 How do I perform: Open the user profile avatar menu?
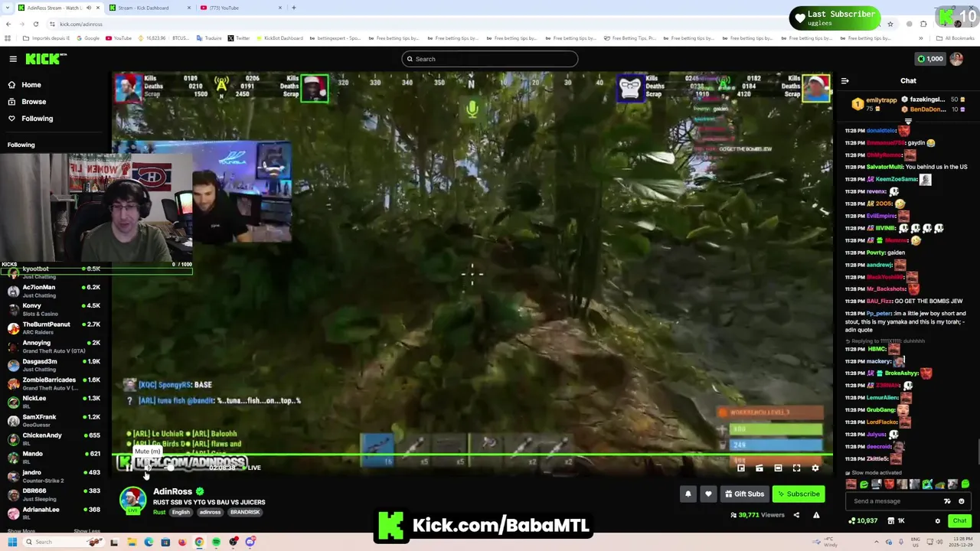956,59
